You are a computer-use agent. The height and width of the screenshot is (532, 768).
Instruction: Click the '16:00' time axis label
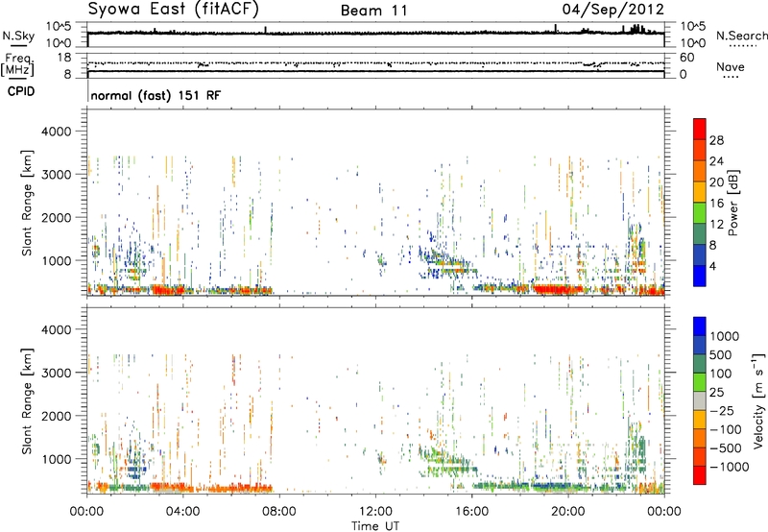(x=471, y=512)
